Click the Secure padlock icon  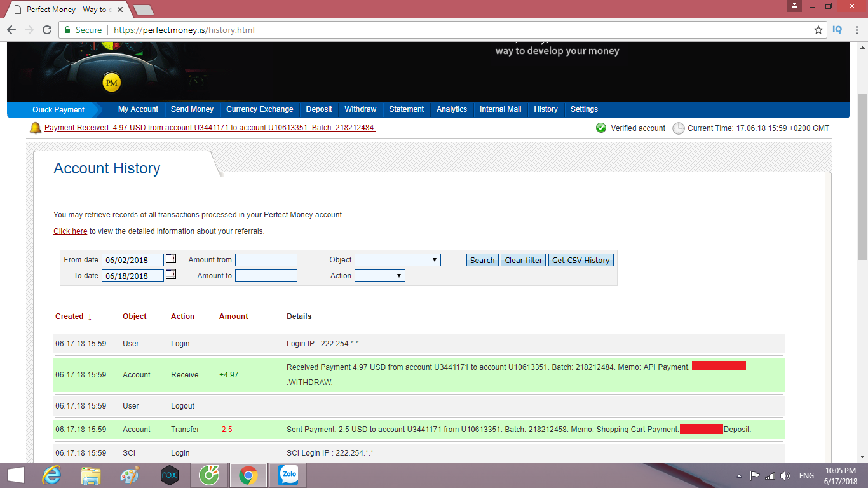(x=67, y=30)
